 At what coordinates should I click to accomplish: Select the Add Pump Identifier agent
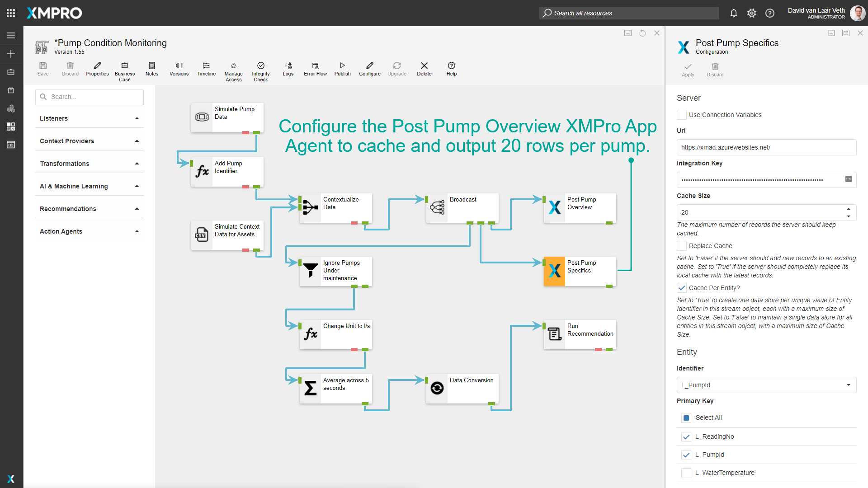click(x=227, y=172)
